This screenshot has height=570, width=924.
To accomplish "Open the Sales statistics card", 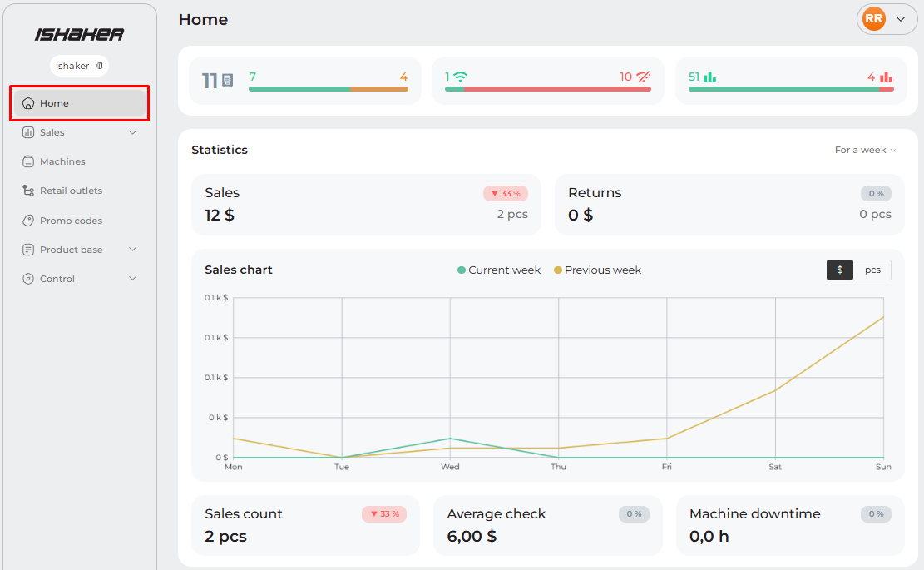I will (x=366, y=205).
